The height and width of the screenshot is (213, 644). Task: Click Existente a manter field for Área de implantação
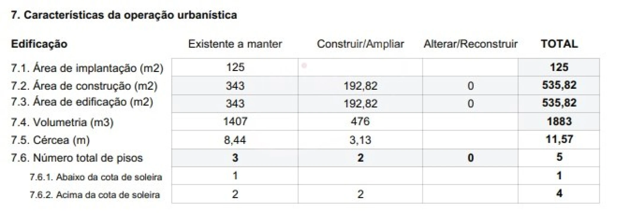click(x=235, y=67)
